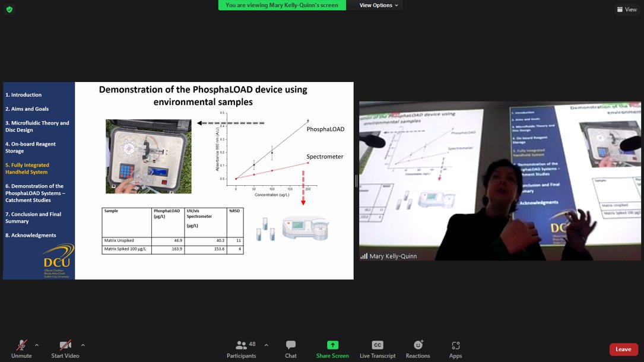Open the View menu at top right

coord(626,9)
